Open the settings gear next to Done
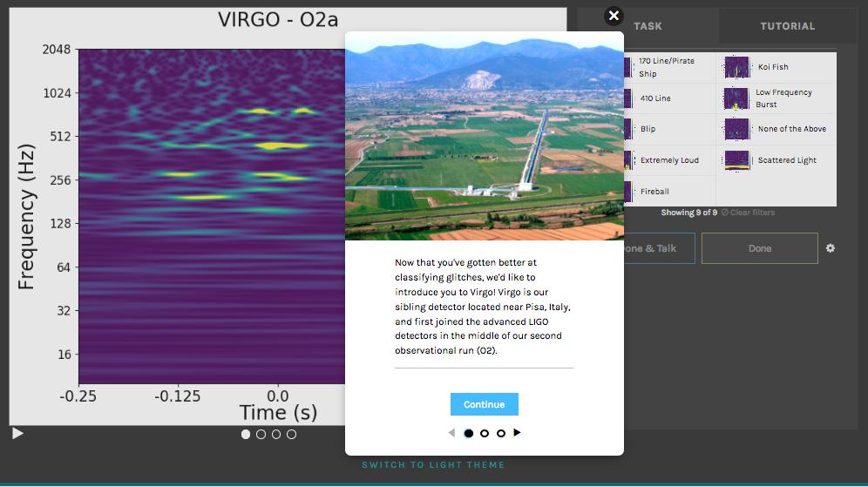The width and height of the screenshot is (868, 487). 831,248
